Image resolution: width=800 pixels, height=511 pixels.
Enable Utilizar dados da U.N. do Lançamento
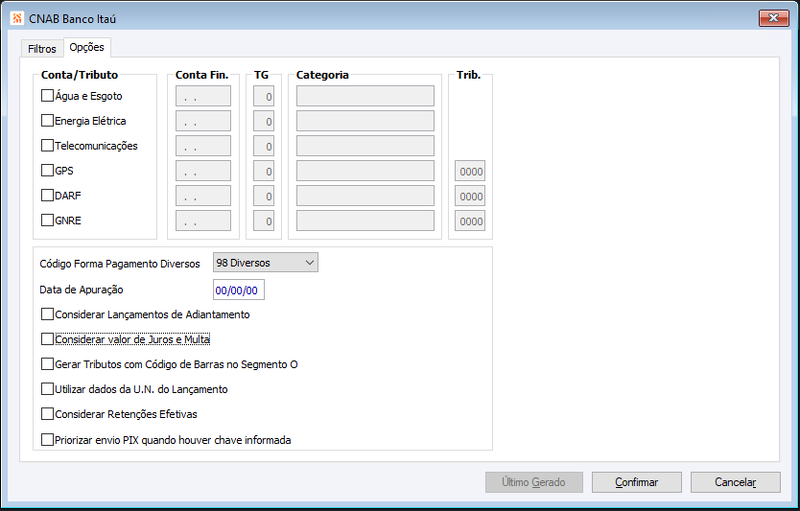coord(47,389)
